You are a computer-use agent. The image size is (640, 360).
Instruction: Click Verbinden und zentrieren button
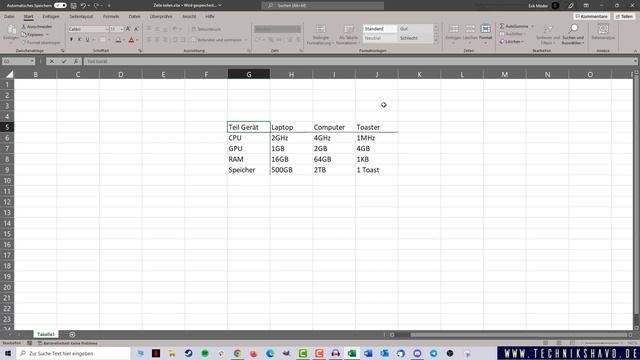tap(219, 40)
